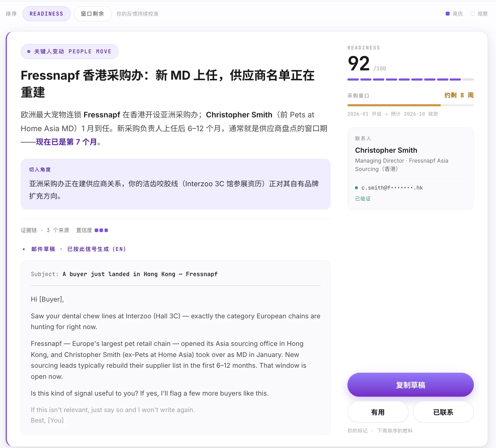This screenshot has height=448, width=496.
Task: Toggle the 高优 filter
Action: pos(454,14)
